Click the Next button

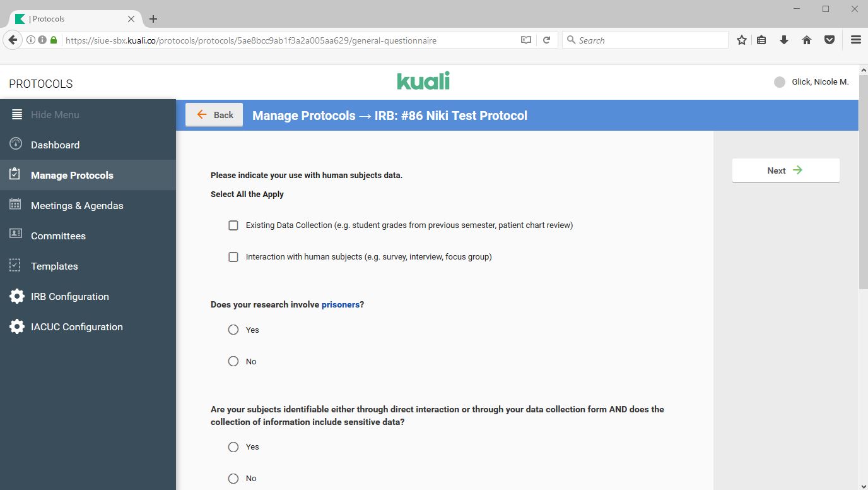[785, 170]
